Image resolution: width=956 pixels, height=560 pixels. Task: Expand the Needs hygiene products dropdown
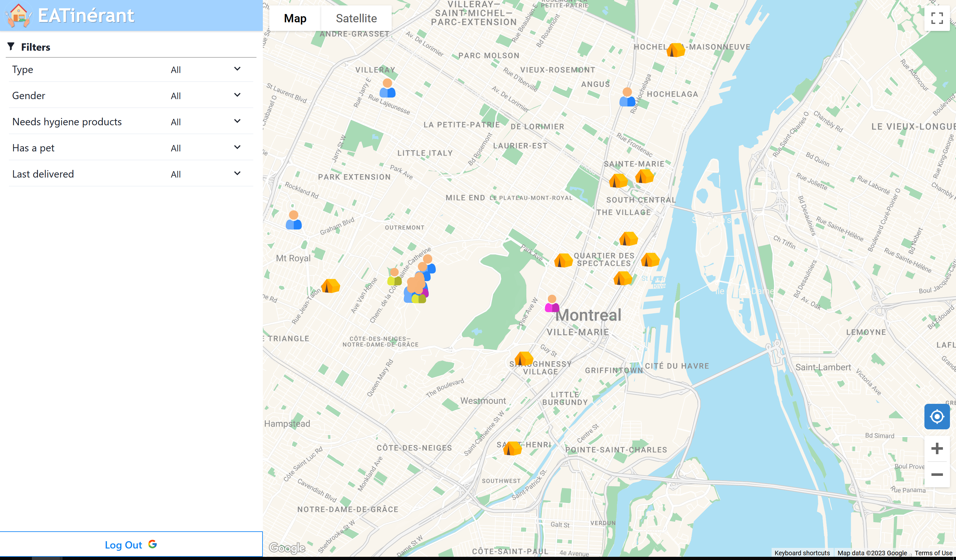[x=205, y=122]
